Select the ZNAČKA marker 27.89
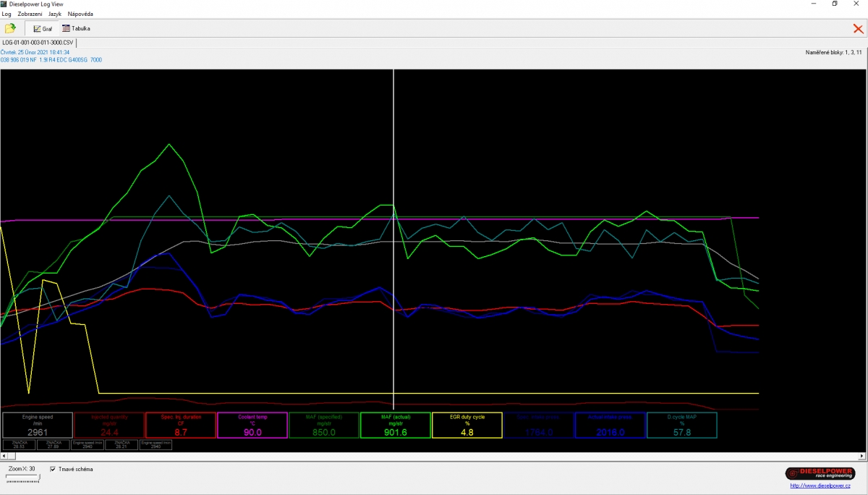This screenshot has height=495, width=868. pyautogui.click(x=54, y=444)
